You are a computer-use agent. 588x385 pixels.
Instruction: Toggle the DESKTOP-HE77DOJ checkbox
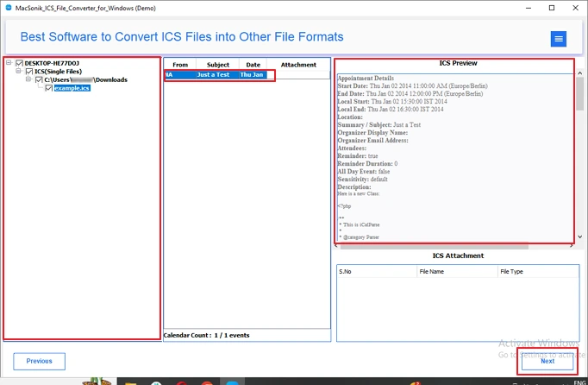19,63
